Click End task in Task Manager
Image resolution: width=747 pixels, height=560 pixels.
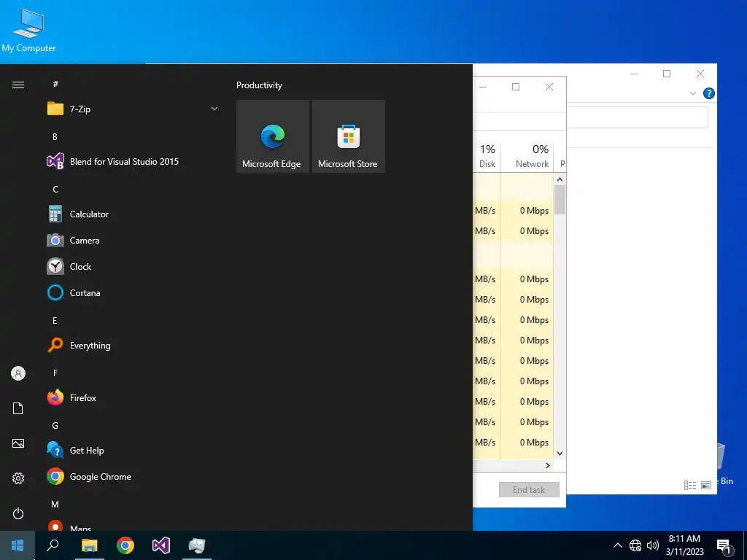pyautogui.click(x=529, y=489)
